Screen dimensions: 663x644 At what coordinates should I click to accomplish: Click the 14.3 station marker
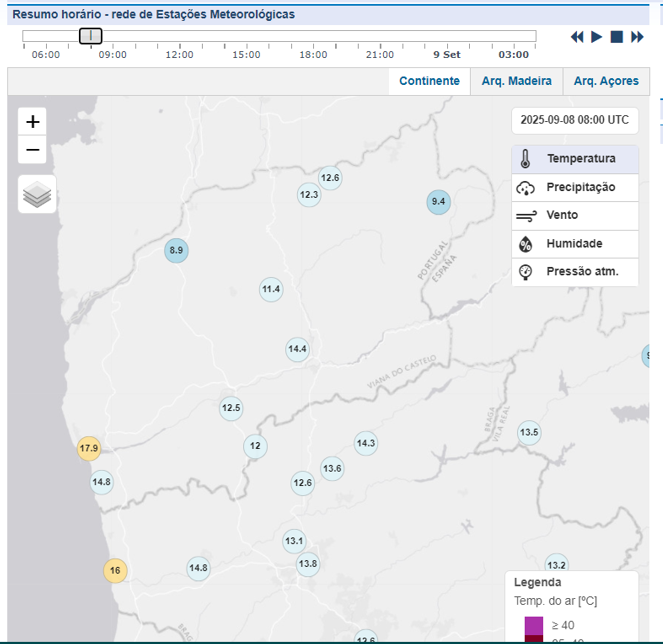(366, 444)
